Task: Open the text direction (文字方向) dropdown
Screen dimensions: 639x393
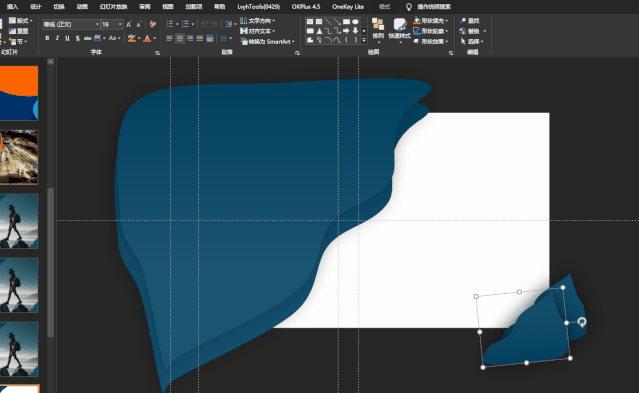Action: (x=257, y=20)
